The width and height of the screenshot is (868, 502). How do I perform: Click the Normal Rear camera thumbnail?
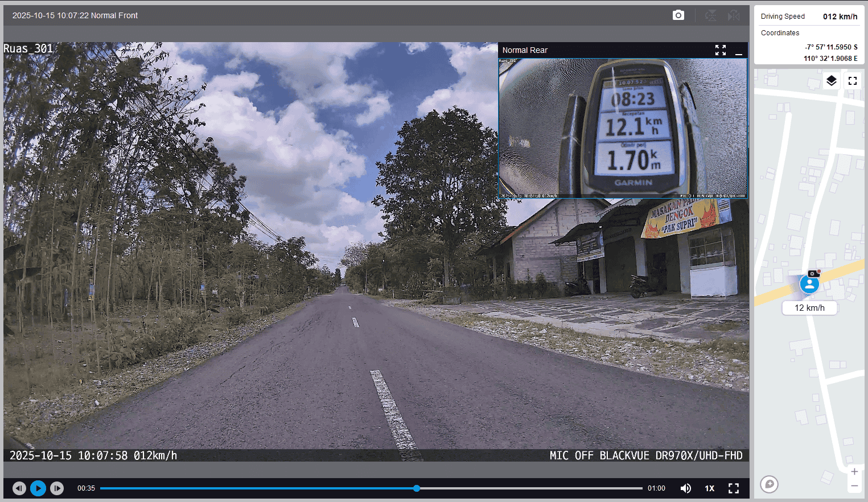pyautogui.click(x=623, y=128)
